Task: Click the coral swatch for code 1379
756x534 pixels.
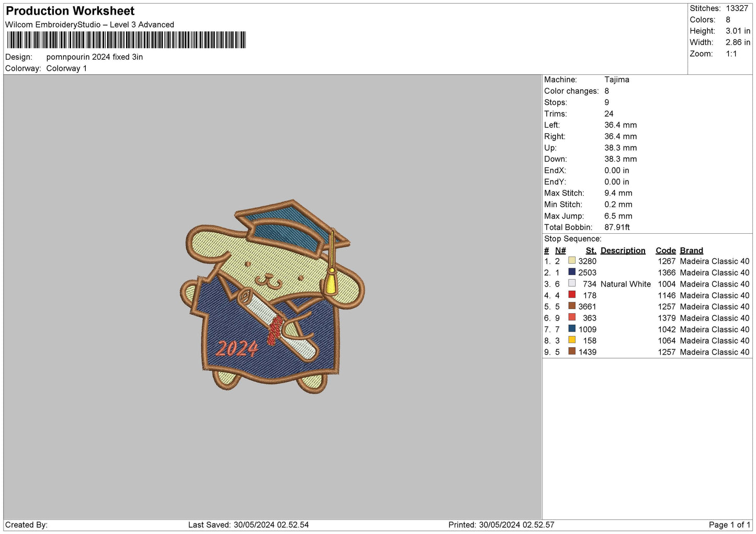Action: [x=572, y=317]
